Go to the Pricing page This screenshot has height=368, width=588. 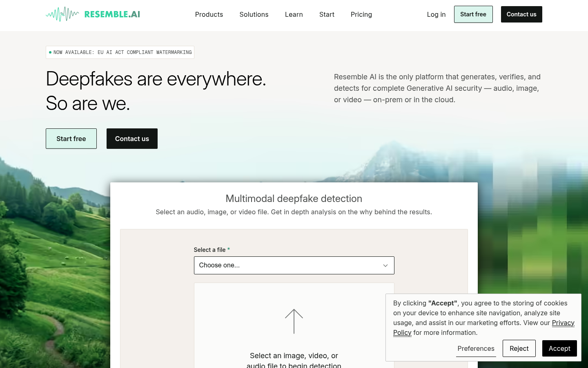tap(361, 14)
